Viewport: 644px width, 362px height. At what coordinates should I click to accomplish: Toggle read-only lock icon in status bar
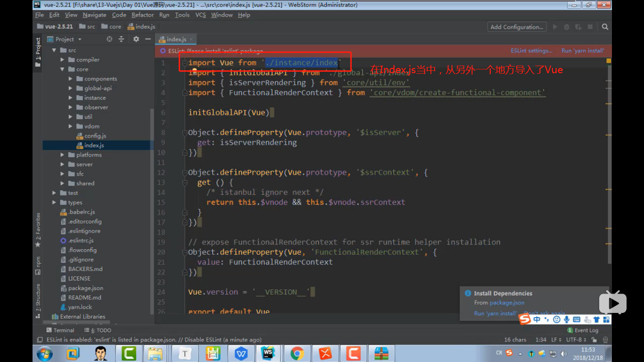click(x=594, y=340)
